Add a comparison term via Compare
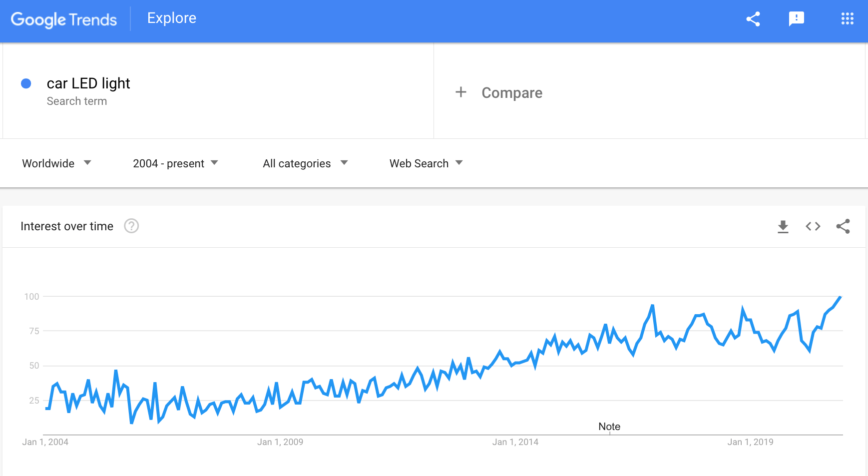This screenshot has width=868, height=476. (512, 93)
